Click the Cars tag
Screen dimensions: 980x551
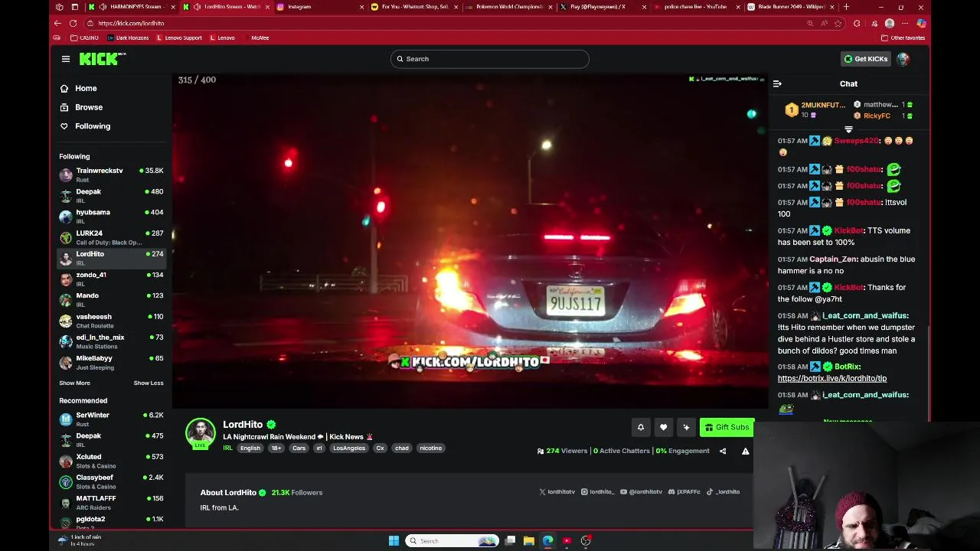point(299,448)
